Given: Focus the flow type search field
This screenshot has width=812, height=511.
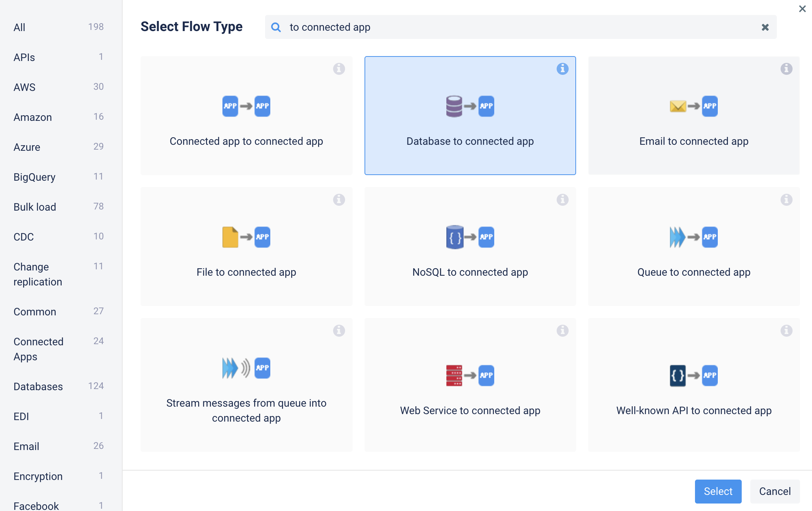Looking at the screenshot, I should (x=520, y=27).
